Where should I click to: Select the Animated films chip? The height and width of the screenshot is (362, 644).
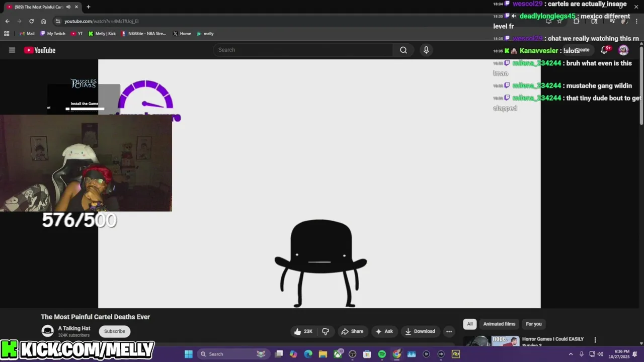coord(499,324)
